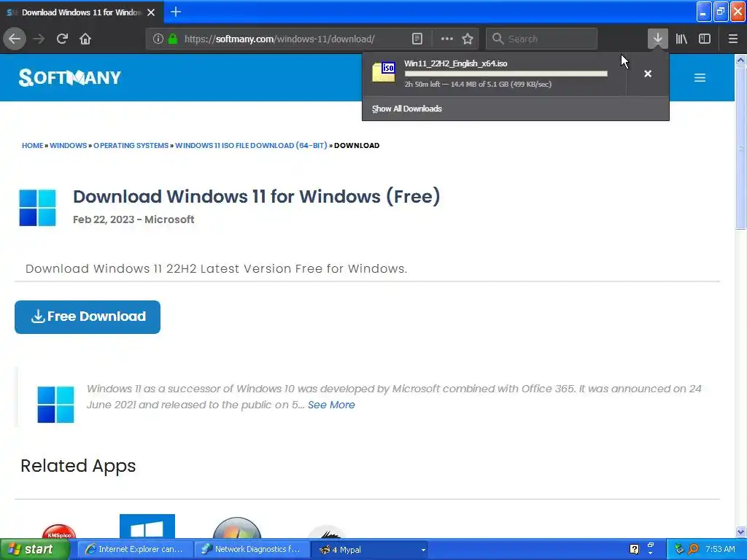Expand the Mypal taskbar group

tap(369, 550)
